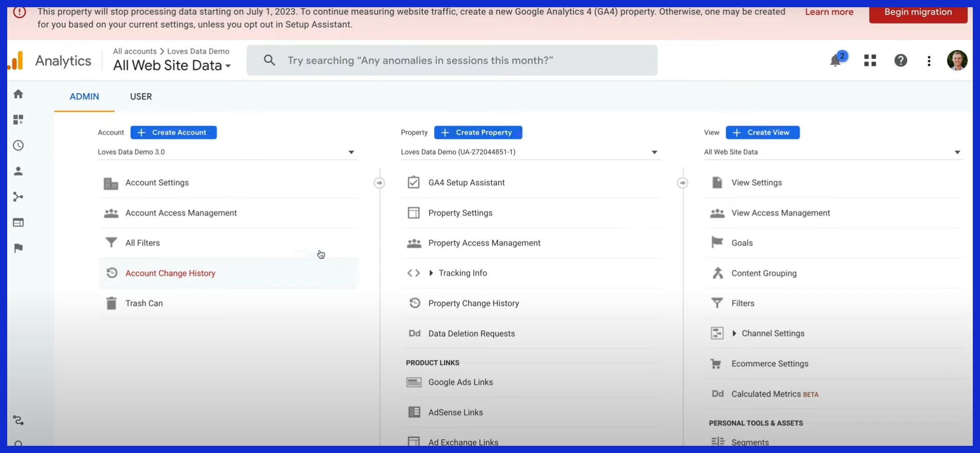Click the user profile avatar
This screenshot has width=980, height=453.
[x=957, y=60]
